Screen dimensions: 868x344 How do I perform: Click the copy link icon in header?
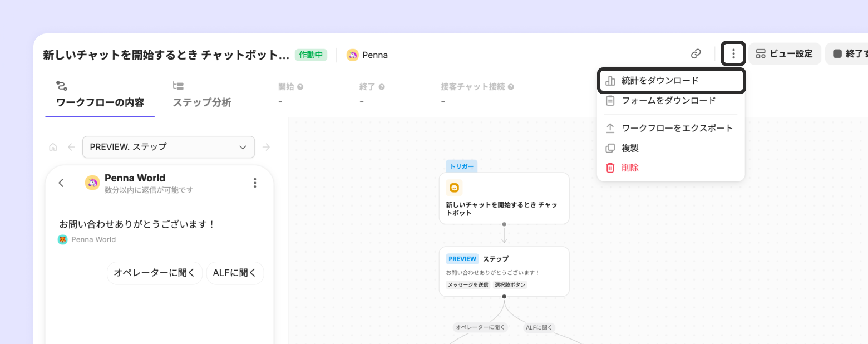pos(696,54)
